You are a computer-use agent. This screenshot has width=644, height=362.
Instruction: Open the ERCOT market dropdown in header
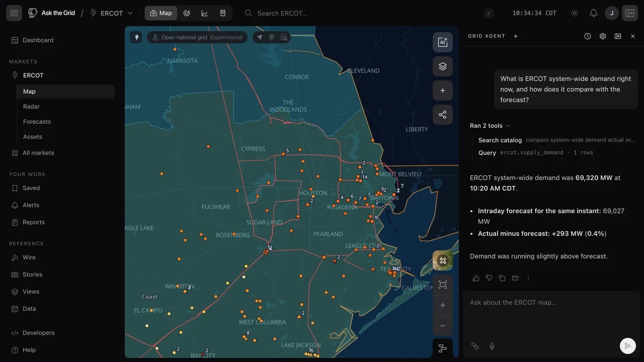112,13
